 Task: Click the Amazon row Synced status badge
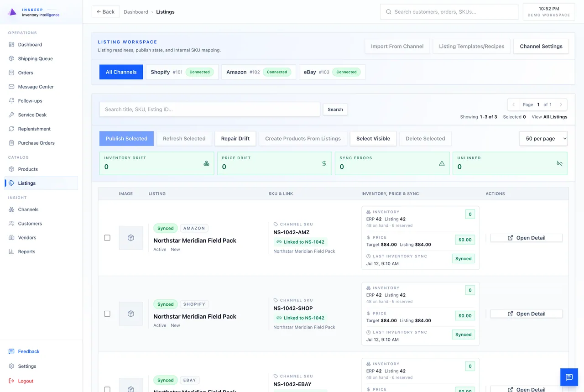tap(165, 228)
